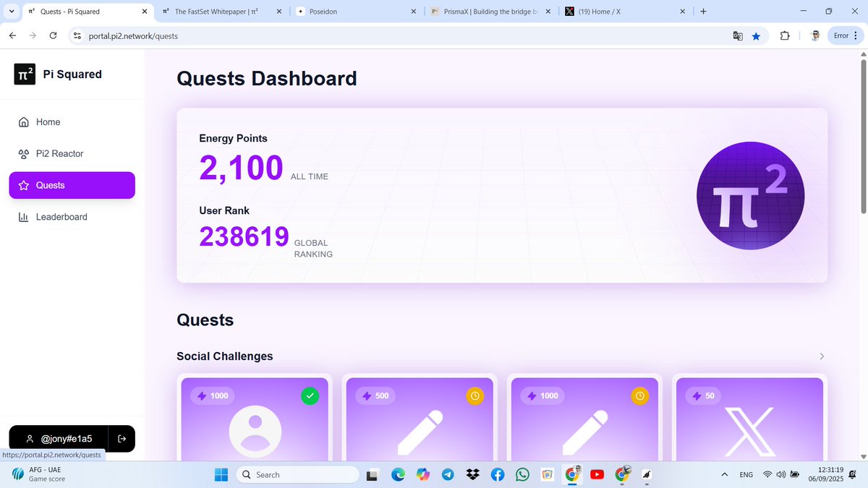Screen dimensions: 868x488
Task: Click pending clock badge on second 1000 quest
Action: click(x=640, y=396)
